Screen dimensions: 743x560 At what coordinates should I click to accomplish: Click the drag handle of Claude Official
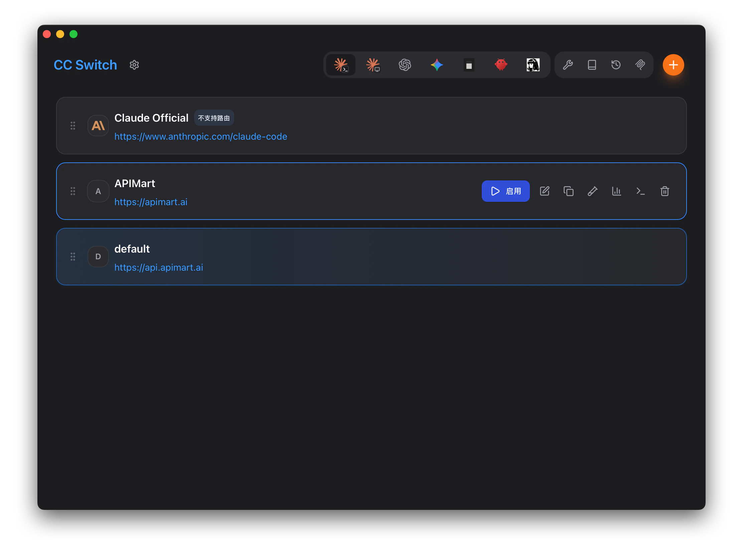click(x=73, y=126)
